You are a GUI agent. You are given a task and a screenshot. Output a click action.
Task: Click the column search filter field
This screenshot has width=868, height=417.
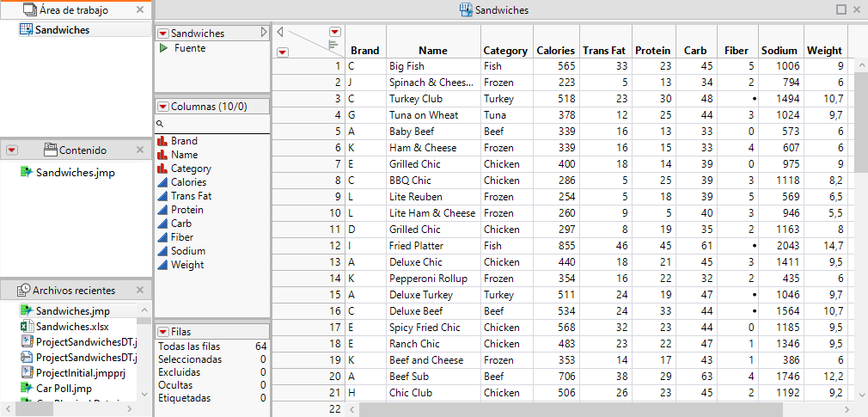[212, 124]
